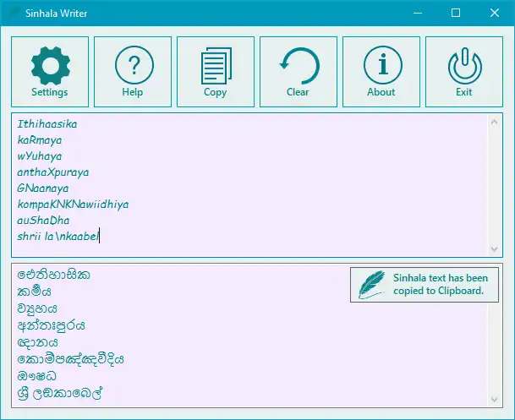Click Sinhala output line 'ශ්‍රී ලඞකාබෙල්'

tap(60, 393)
